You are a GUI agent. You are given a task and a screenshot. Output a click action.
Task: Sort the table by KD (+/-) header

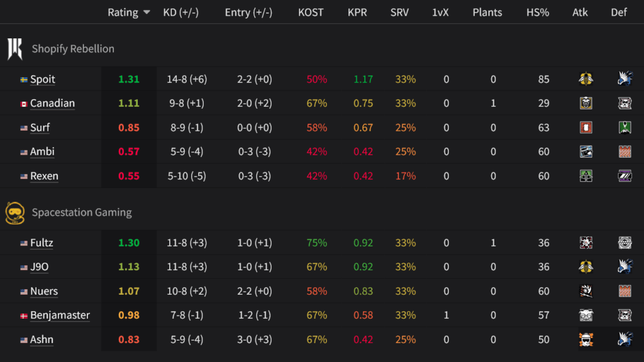click(x=182, y=12)
